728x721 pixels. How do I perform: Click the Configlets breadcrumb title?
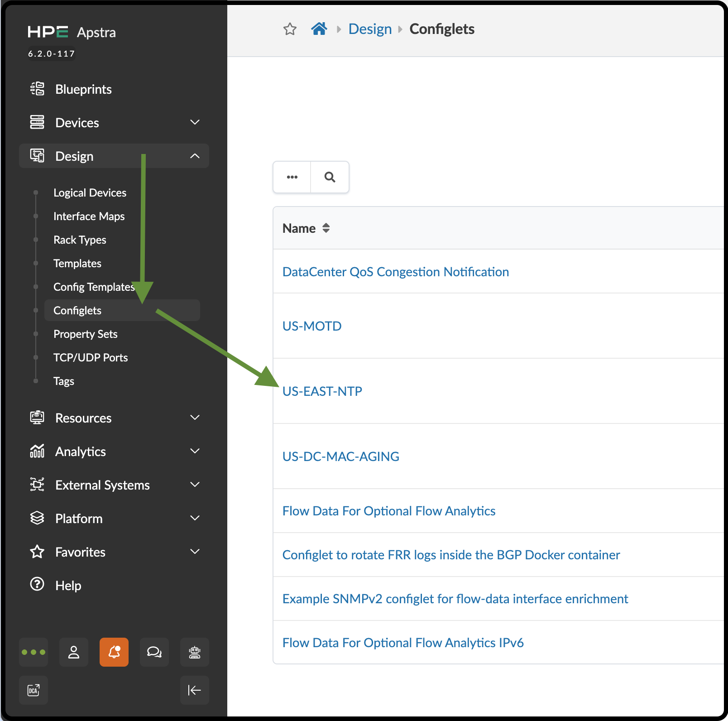tap(442, 29)
